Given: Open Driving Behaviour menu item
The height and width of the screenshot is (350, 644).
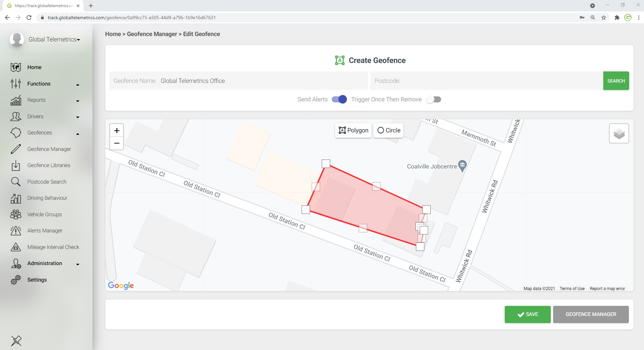Looking at the screenshot, I should (47, 198).
